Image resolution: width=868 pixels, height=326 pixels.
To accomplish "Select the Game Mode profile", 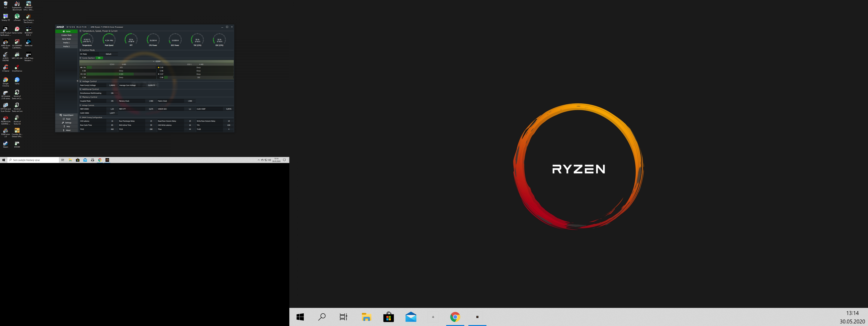I will point(66,39).
